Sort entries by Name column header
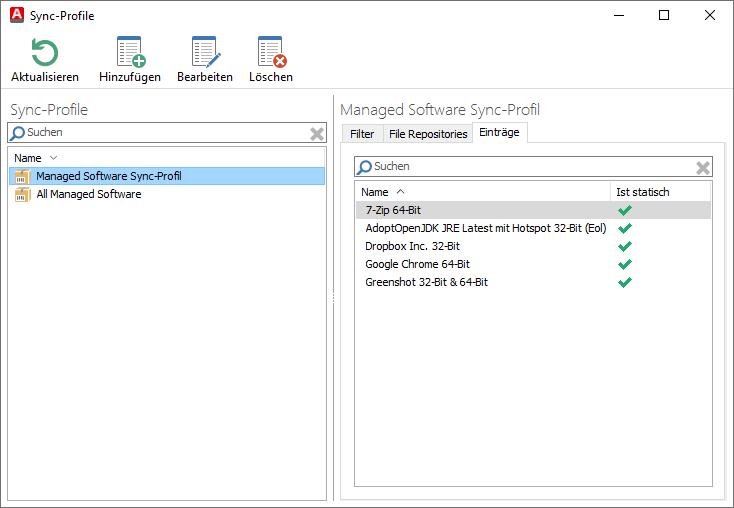 483,192
